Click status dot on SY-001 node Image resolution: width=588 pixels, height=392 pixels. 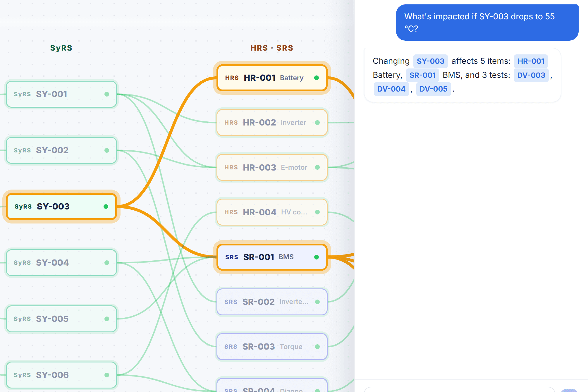point(107,94)
